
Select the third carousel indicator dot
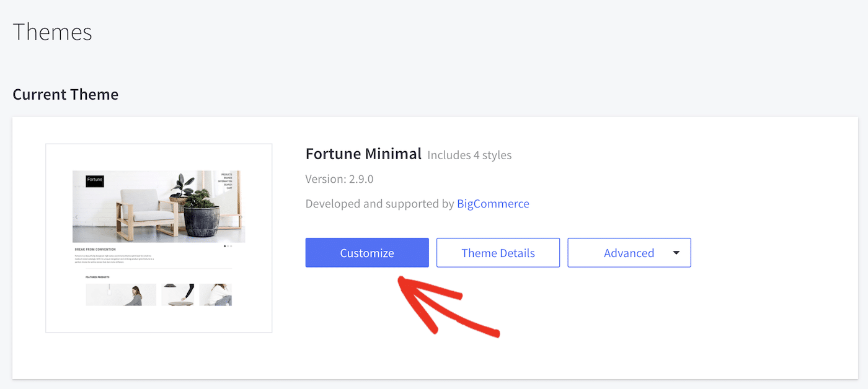230,246
